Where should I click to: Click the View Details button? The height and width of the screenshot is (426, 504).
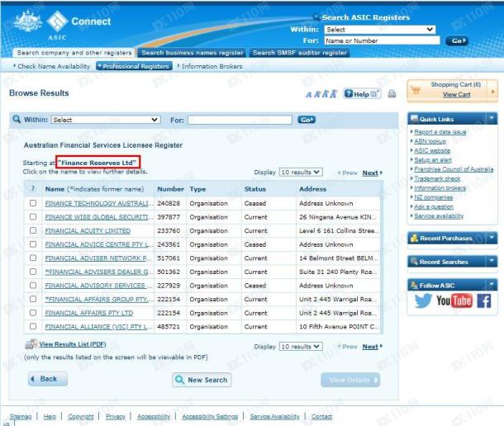[350, 380]
